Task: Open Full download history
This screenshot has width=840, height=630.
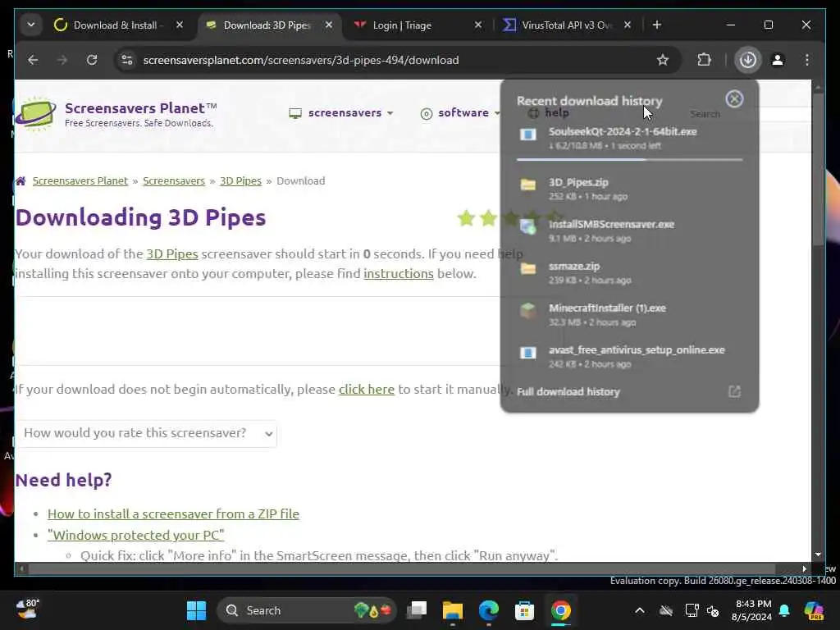Action: tap(568, 391)
